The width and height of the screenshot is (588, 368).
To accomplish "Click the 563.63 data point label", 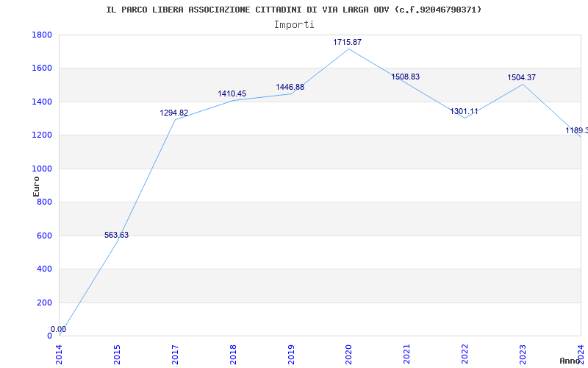I will (x=116, y=236).
